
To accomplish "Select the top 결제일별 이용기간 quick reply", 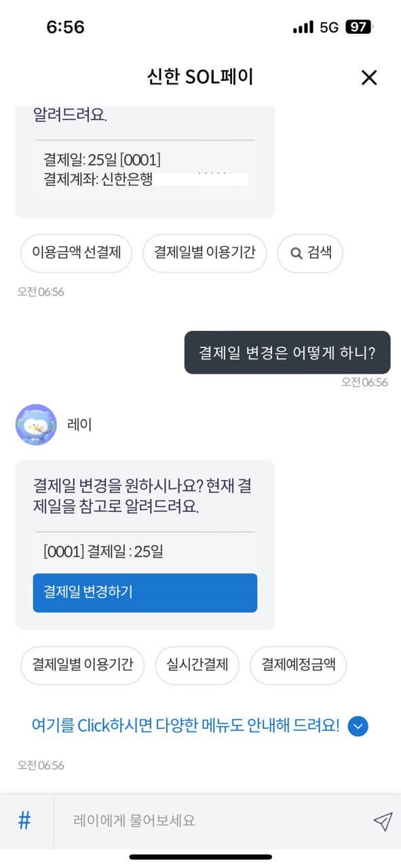I will [204, 252].
